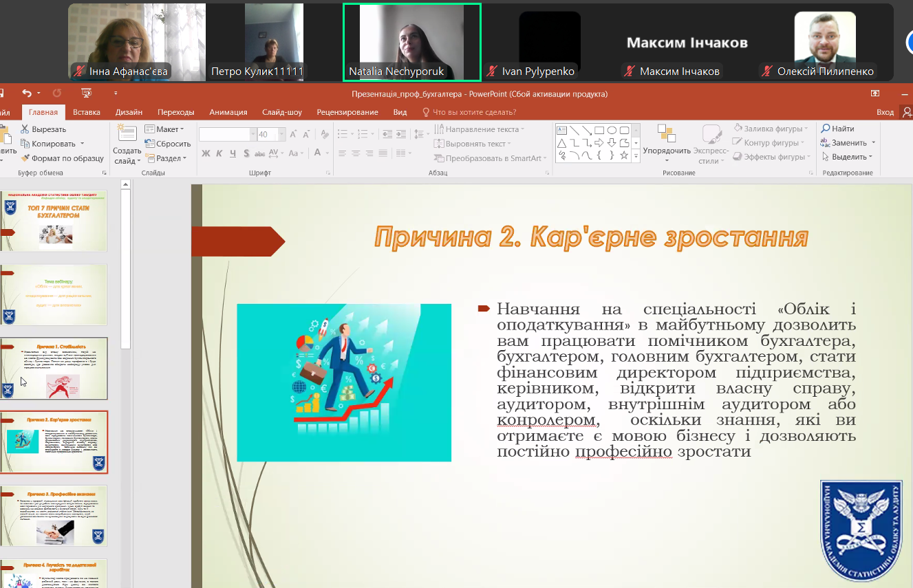This screenshot has height=588, width=913.
Task: Open the Слайд-шоу ribbon tab
Action: coord(281,112)
